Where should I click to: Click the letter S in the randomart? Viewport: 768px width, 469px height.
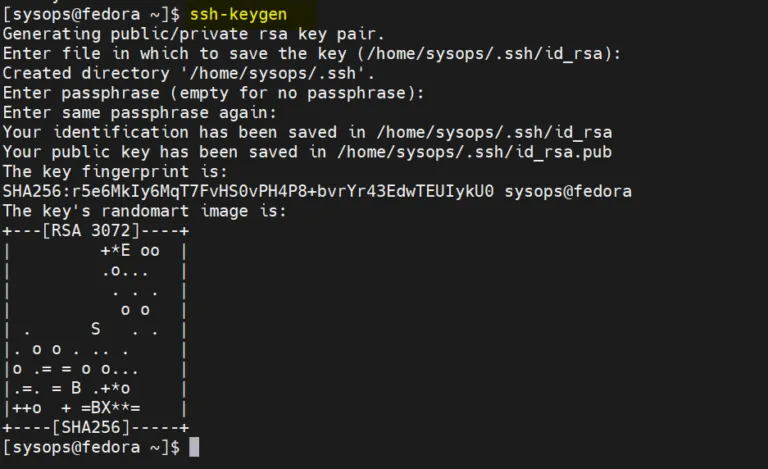pos(96,329)
